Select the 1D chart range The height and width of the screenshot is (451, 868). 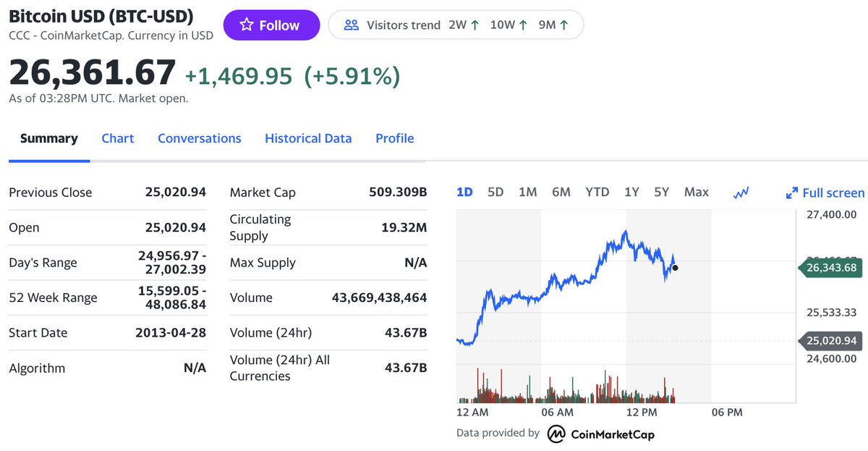464,192
